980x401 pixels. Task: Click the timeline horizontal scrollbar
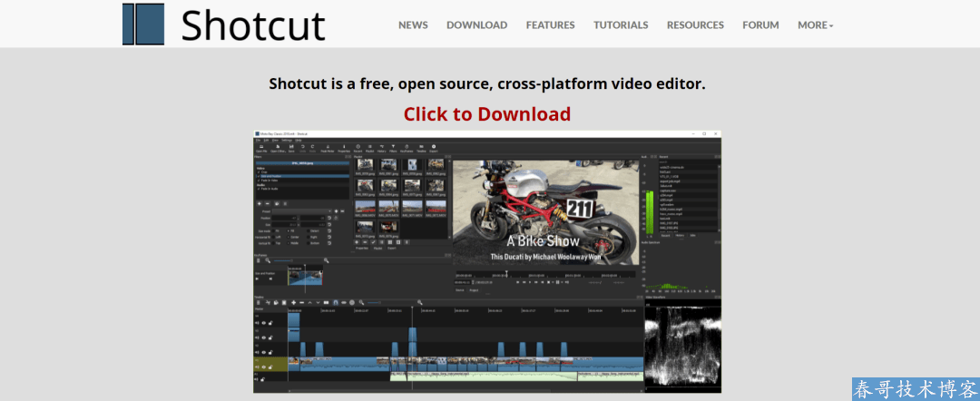tap(464, 391)
